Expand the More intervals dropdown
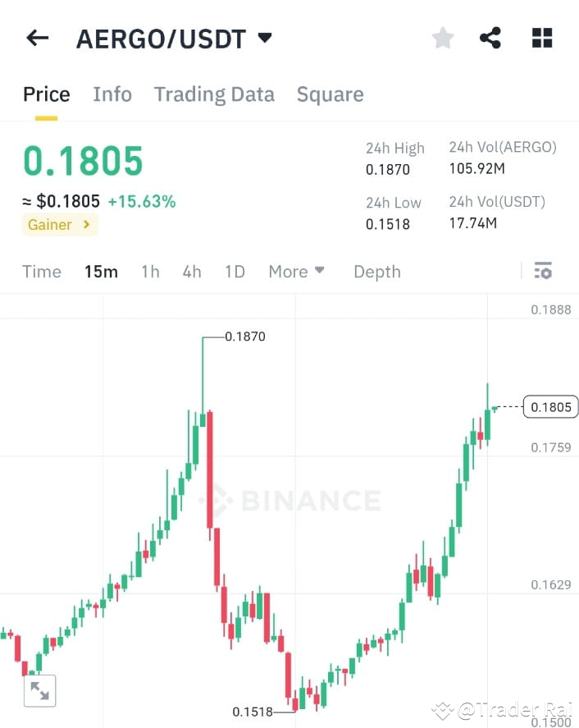579x728 pixels. 296,271
